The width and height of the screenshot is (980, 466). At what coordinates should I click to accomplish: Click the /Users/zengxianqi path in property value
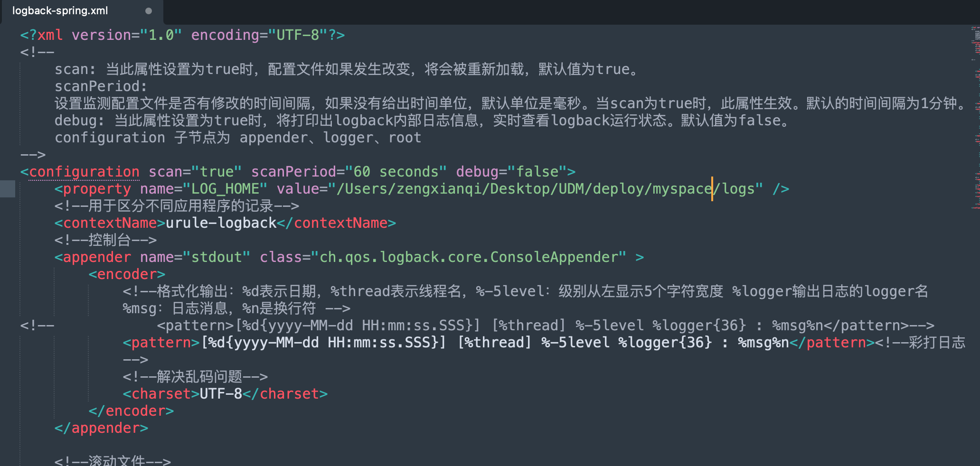(408, 189)
